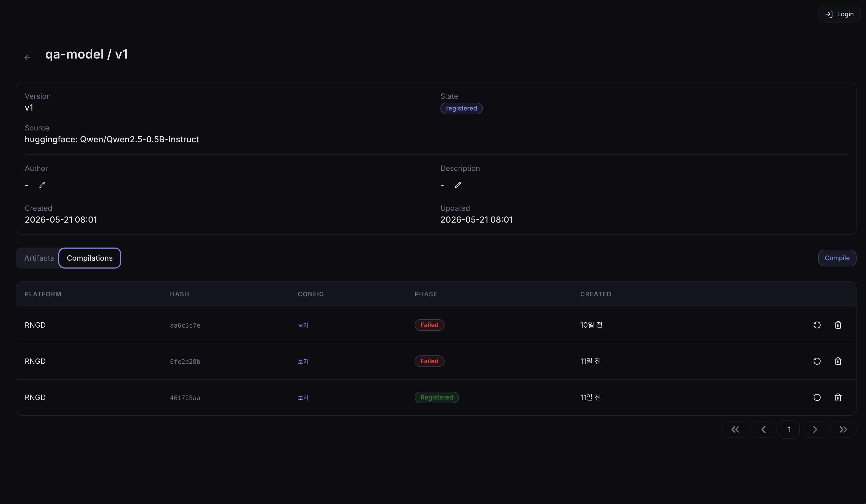This screenshot has height=504, width=866.
Task: Click the HASH column header
Action: pos(179,294)
